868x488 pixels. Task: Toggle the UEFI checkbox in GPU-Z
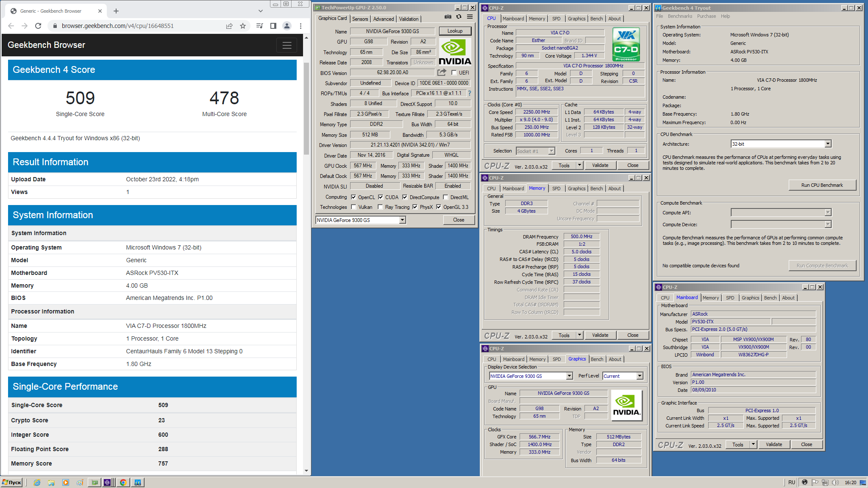tap(454, 73)
